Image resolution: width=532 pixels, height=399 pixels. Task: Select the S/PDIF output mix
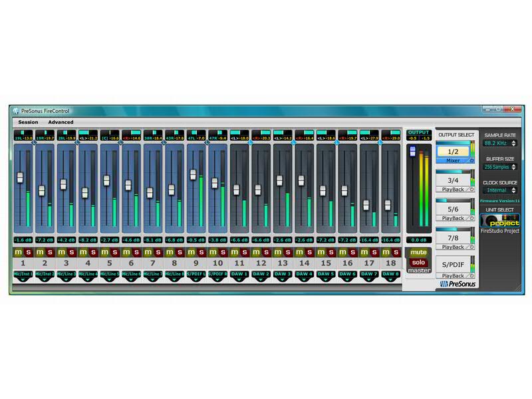click(x=453, y=265)
